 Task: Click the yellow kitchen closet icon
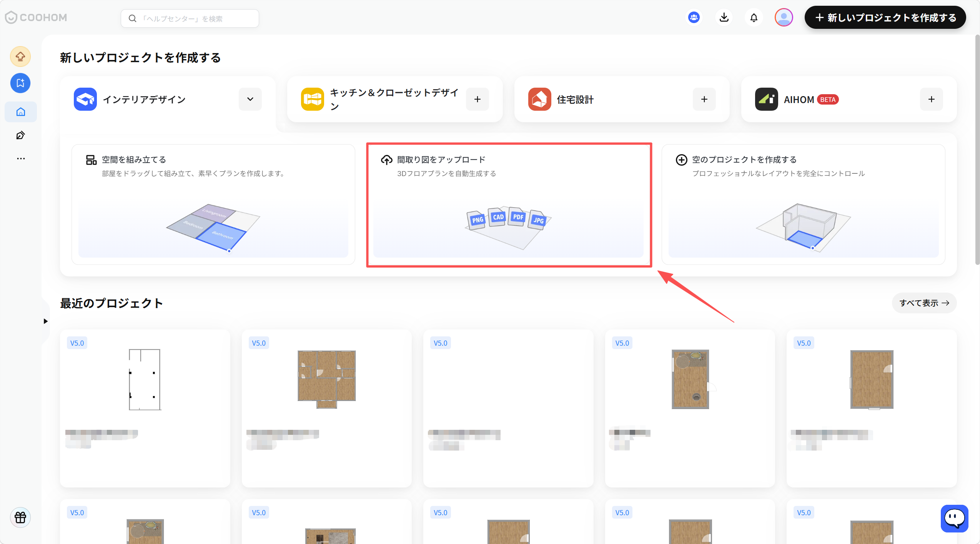(x=313, y=99)
